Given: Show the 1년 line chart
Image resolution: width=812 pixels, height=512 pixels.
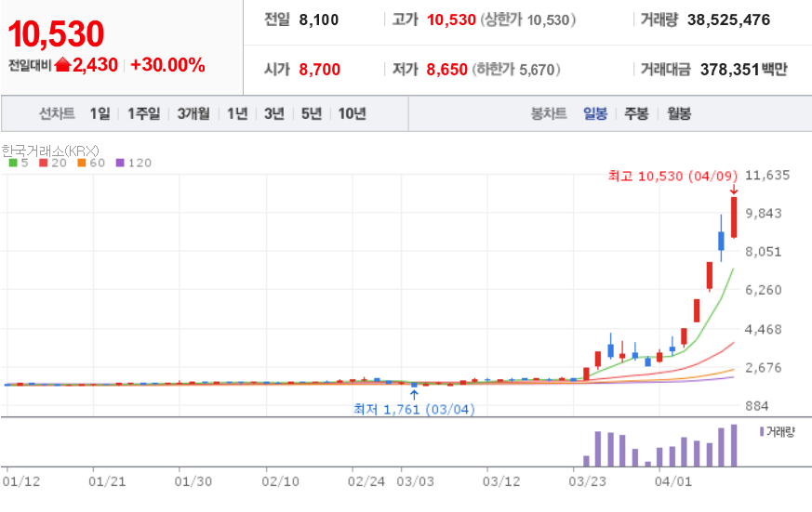Looking at the screenshot, I should point(237,113).
